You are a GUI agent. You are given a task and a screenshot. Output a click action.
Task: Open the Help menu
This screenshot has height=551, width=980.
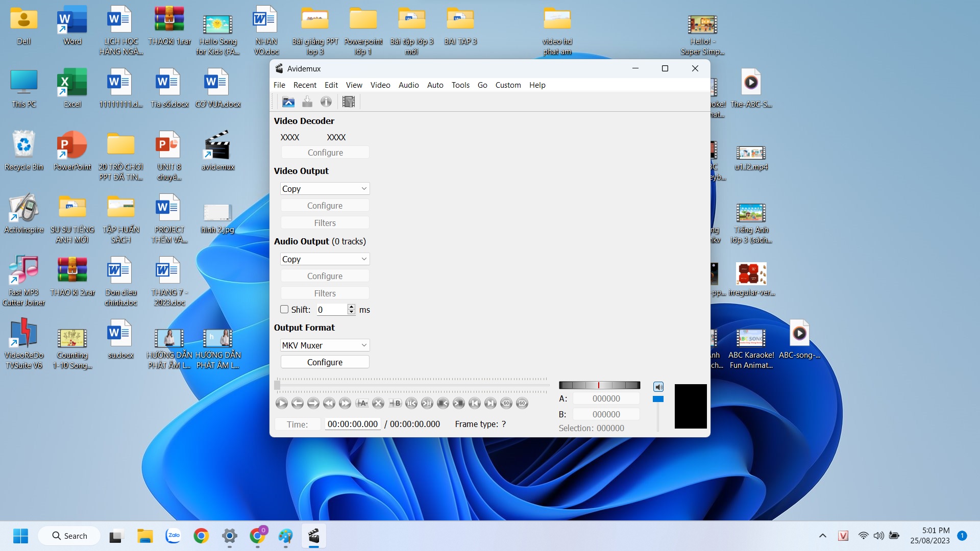click(537, 85)
